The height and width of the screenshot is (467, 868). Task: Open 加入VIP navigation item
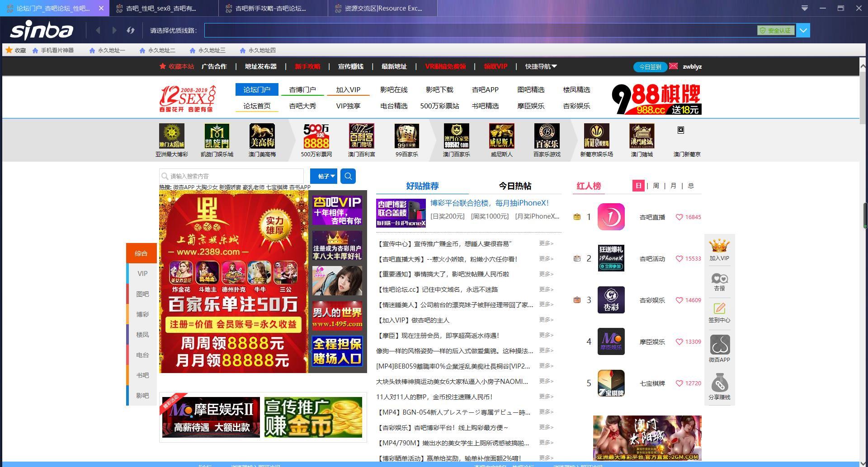pyautogui.click(x=348, y=89)
